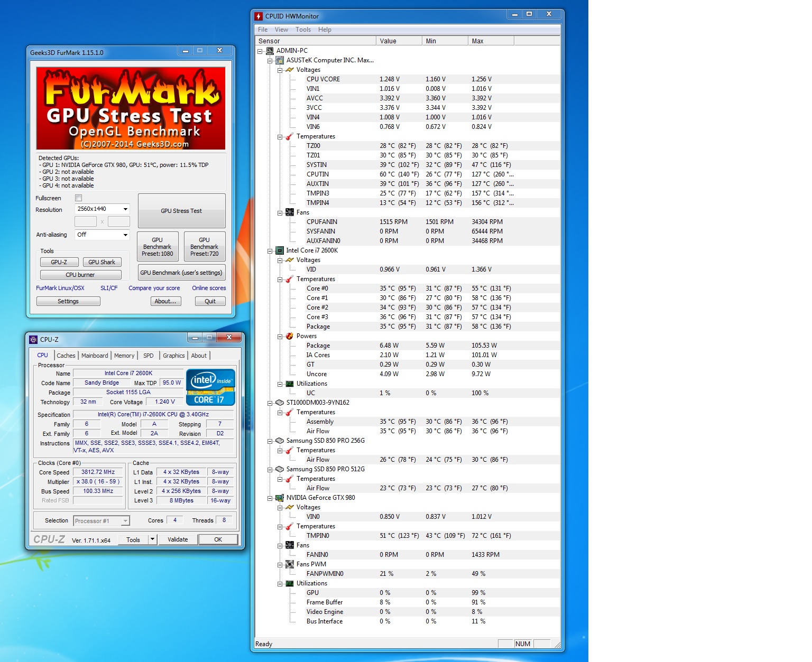Image resolution: width=812 pixels, height=662 pixels.
Task: Click the motherboard Temperatures thermometer icon
Action: pos(290,136)
